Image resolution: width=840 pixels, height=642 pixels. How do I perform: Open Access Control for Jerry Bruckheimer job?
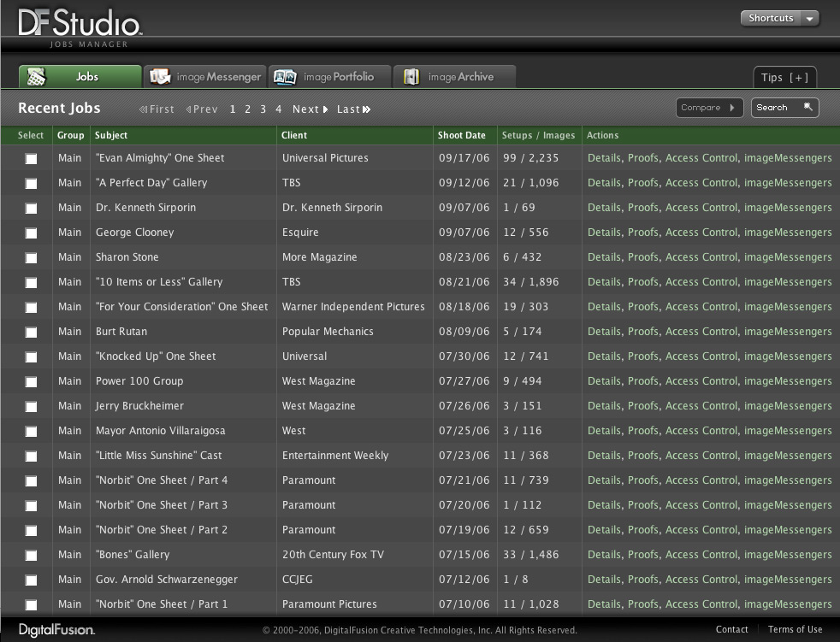pyautogui.click(x=701, y=406)
